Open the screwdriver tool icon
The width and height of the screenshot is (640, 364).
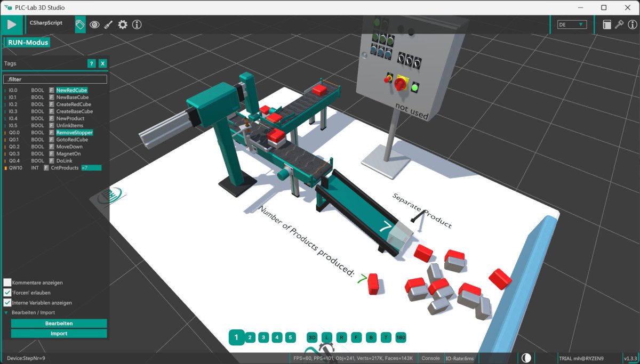click(x=108, y=25)
